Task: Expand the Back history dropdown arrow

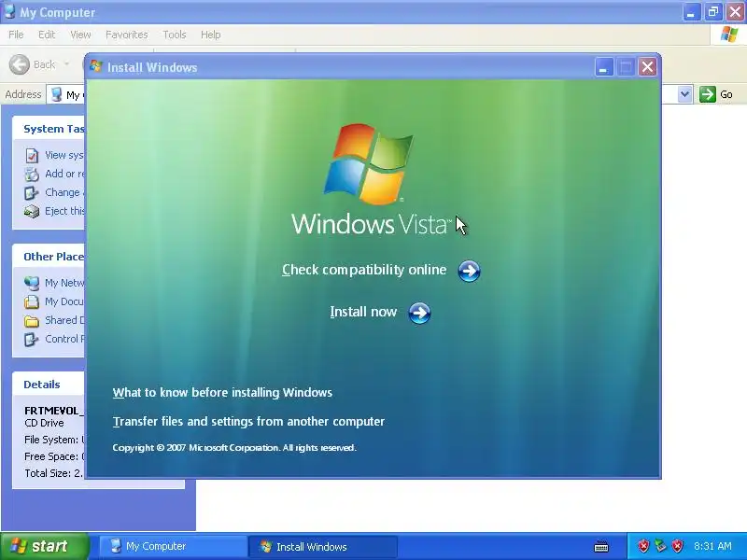Action: (x=66, y=63)
